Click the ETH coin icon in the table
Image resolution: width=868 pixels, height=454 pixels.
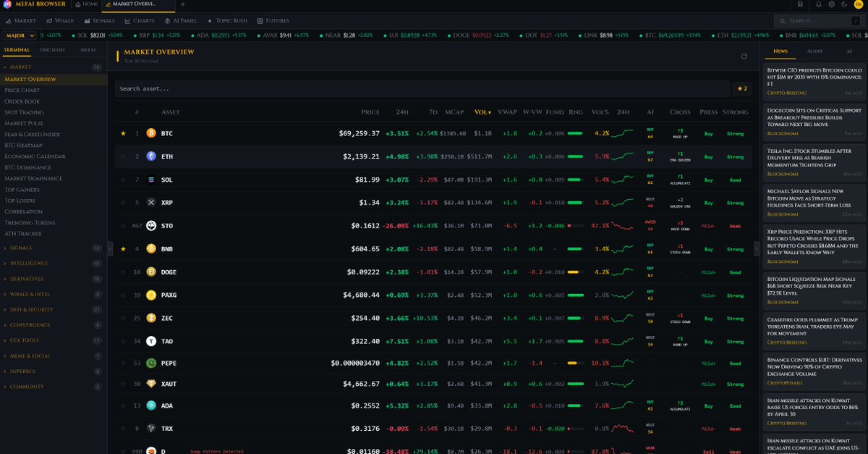coord(151,156)
